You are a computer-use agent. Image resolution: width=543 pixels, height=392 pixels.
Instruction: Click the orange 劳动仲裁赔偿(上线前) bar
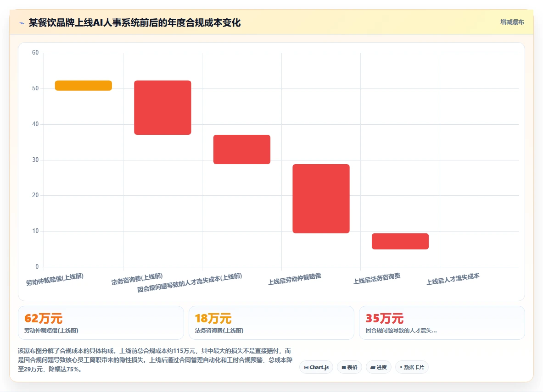pos(84,85)
